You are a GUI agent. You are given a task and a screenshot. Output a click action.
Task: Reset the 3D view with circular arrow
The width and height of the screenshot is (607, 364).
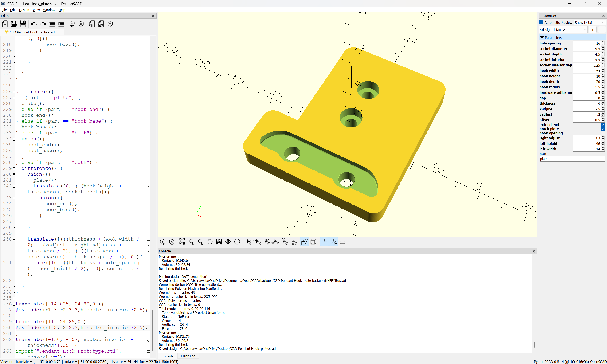click(210, 242)
